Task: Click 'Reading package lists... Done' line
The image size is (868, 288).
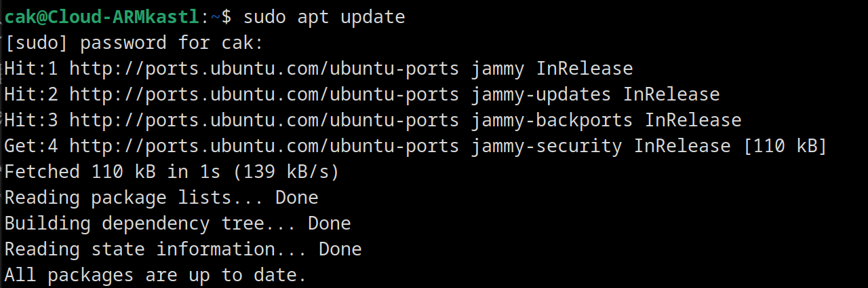Action: click(x=161, y=198)
